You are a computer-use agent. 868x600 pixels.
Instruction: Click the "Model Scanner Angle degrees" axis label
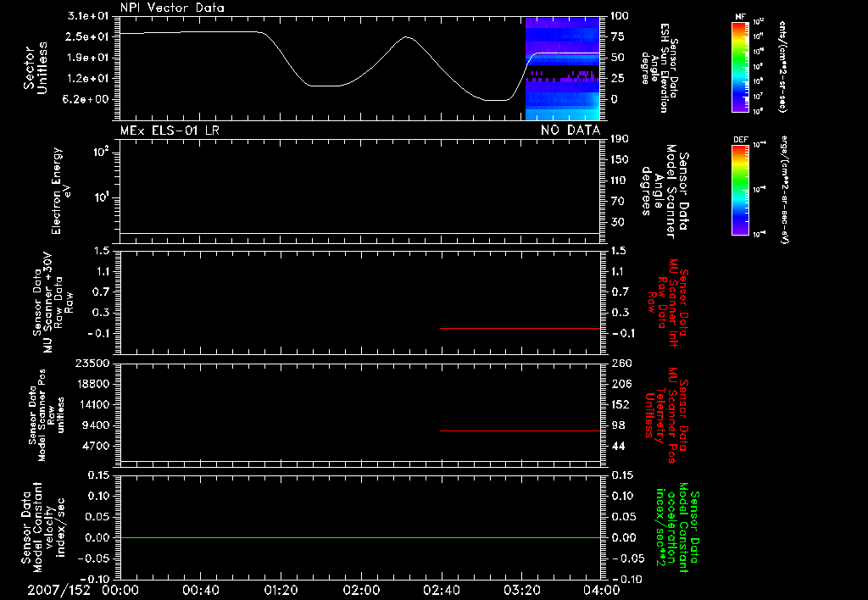[x=665, y=192]
